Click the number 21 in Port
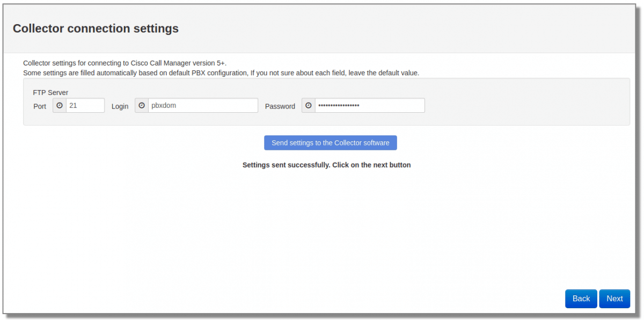Screen dimensions: 644x320 73,106
